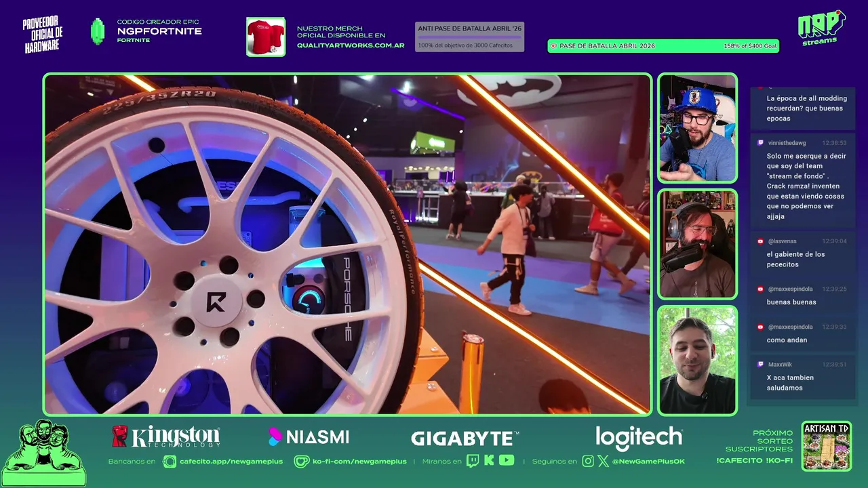Screen dimensions: 868x488
Task: Click the NGP streams logo
Action: point(821,28)
